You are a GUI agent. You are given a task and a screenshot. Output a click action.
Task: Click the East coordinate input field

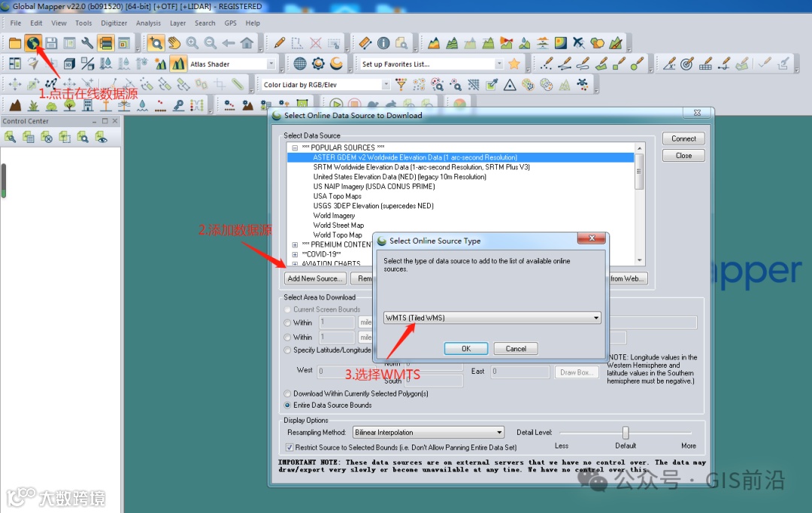click(520, 371)
